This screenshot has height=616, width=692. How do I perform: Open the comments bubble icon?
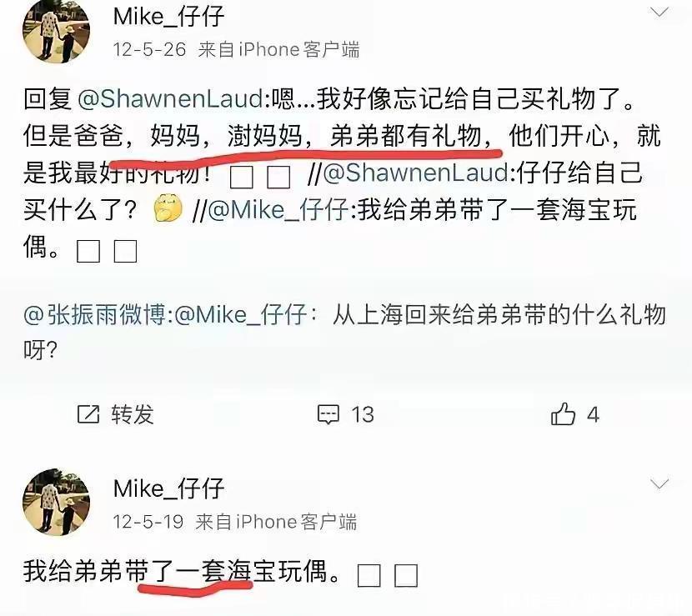328,414
